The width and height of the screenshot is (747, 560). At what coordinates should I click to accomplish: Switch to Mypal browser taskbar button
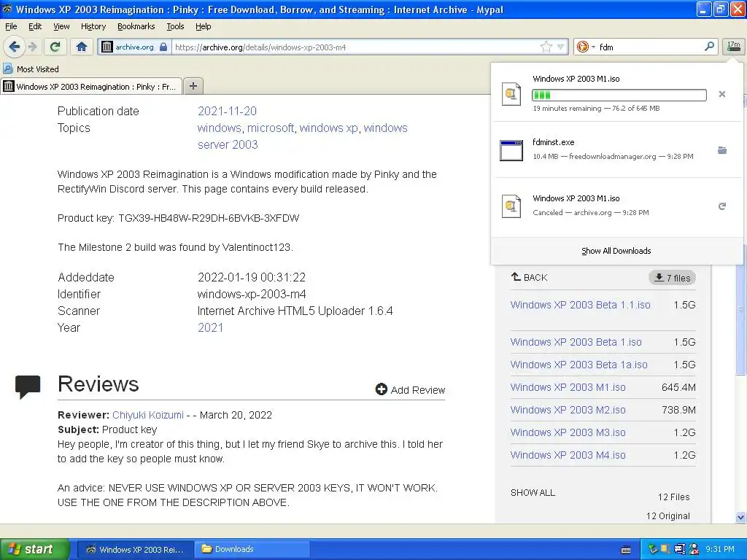(135, 549)
